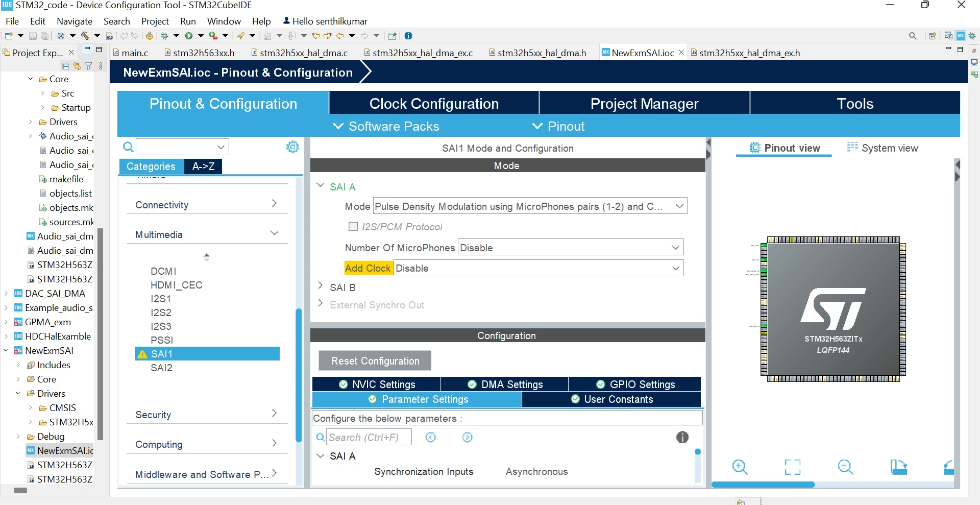Image resolution: width=980 pixels, height=505 pixels.
Task: Switch to the A->Z sorting toggle
Action: (203, 166)
